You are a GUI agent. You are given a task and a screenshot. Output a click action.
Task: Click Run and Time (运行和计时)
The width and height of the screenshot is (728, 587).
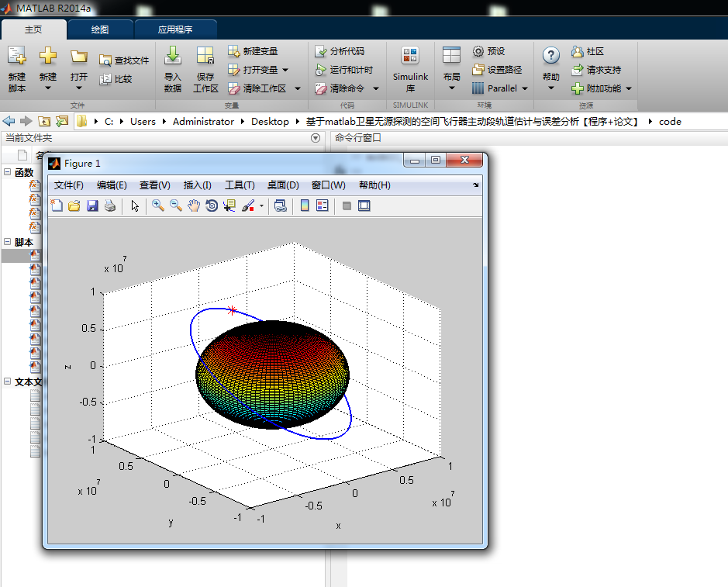pos(343,70)
